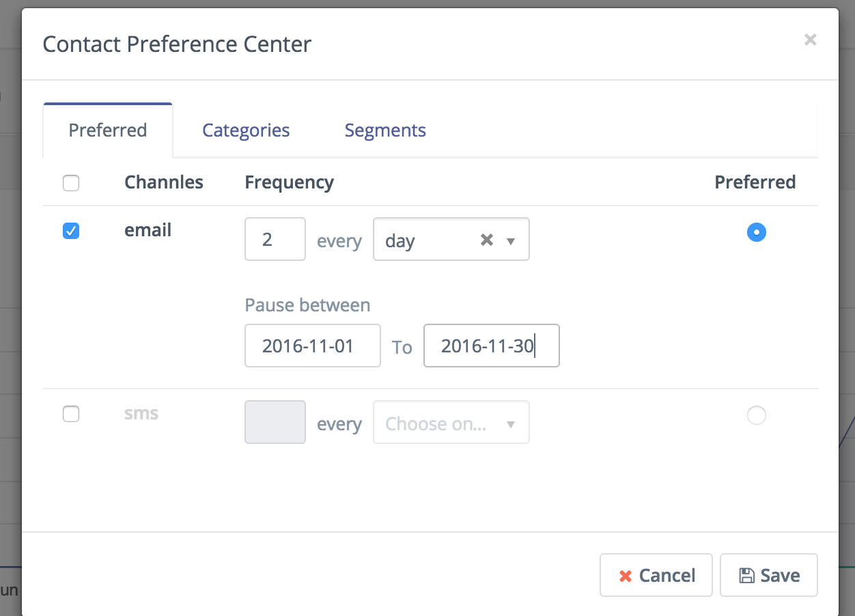Viewport: 855px width, 616px height.
Task: Open the sms Choose one dropdown
Action: pyautogui.click(x=451, y=423)
